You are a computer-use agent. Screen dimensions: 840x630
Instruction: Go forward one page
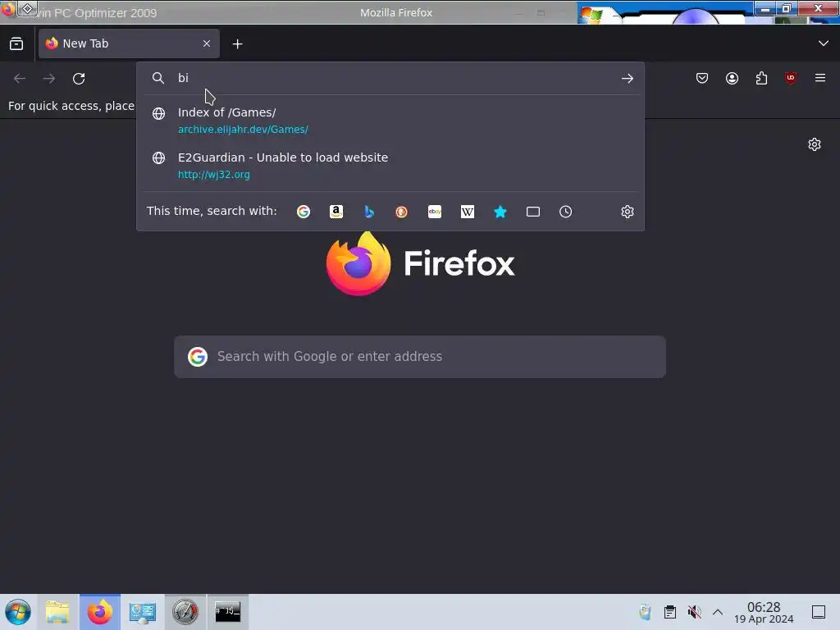click(49, 79)
